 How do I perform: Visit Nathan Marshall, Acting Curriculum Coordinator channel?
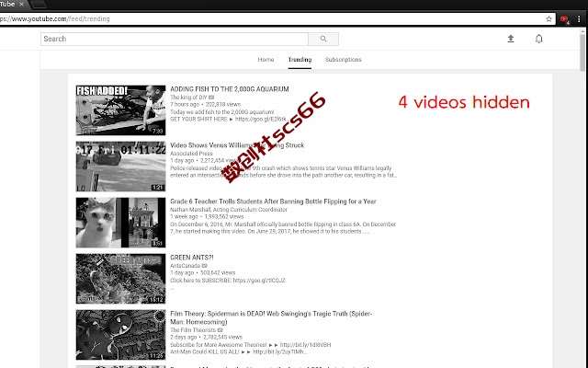[x=229, y=210]
